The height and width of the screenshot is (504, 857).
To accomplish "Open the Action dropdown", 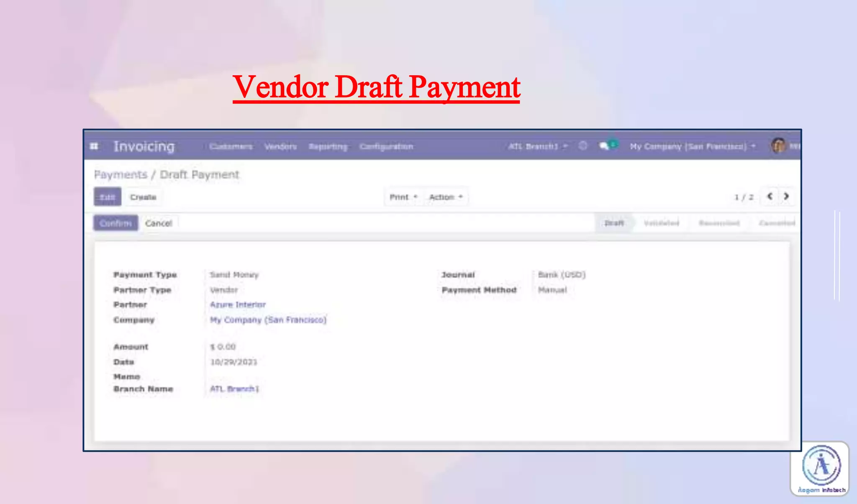I will coord(446,197).
